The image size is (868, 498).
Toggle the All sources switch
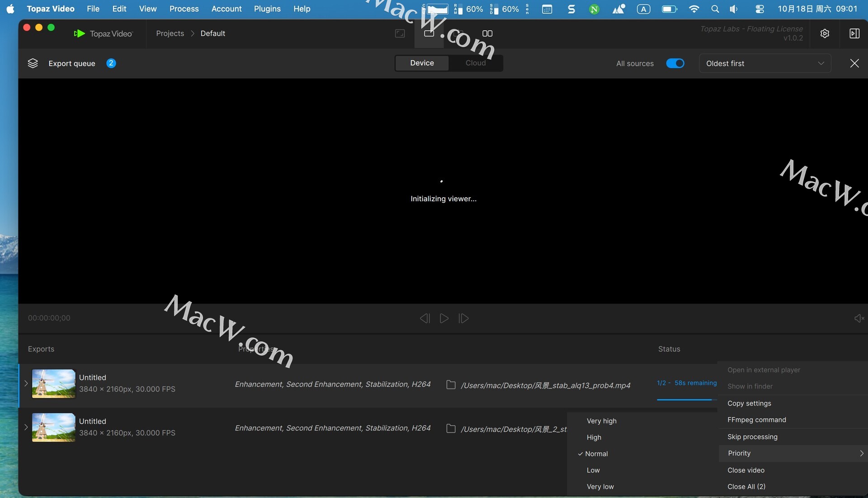(675, 63)
